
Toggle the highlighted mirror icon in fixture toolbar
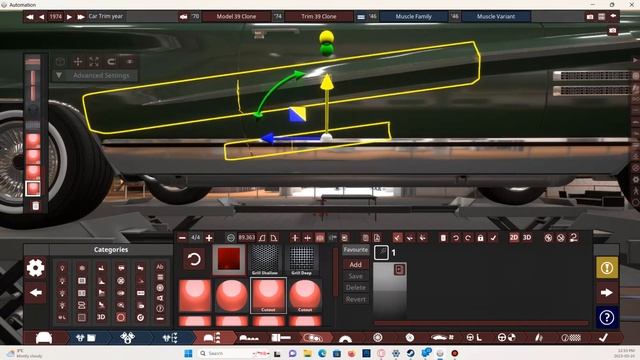pos(320,238)
